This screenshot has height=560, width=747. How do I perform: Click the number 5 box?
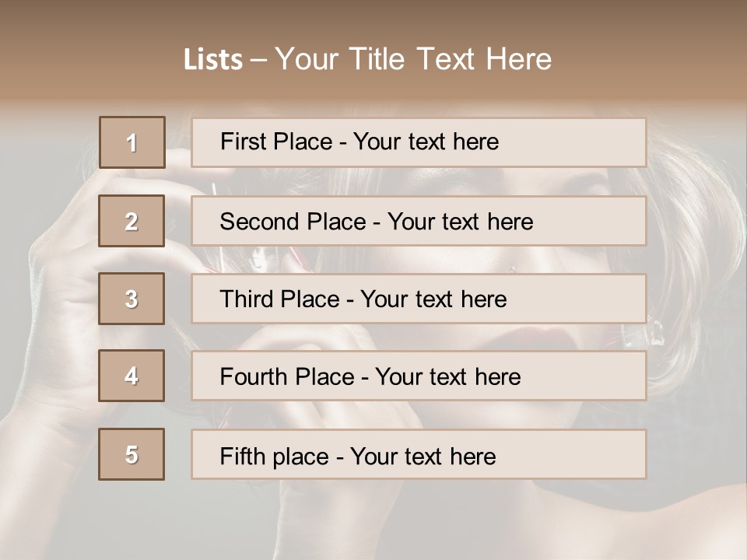pyautogui.click(x=132, y=454)
